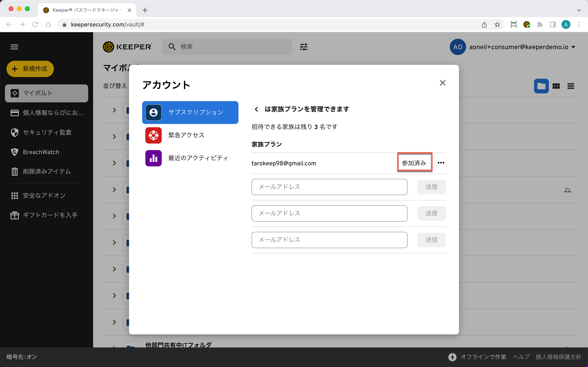Open Chrome tab list dropdown arrow
This screenshot has width=588, height=367.
[579, 10]
